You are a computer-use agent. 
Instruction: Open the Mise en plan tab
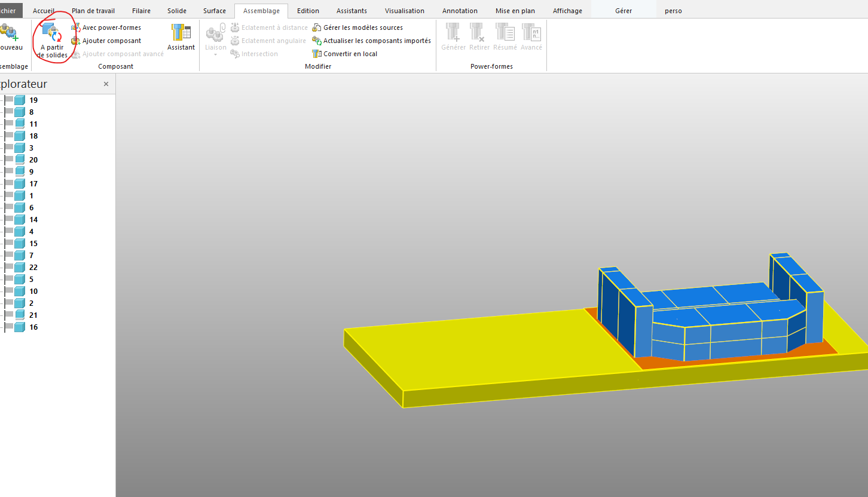pos(515,11)
